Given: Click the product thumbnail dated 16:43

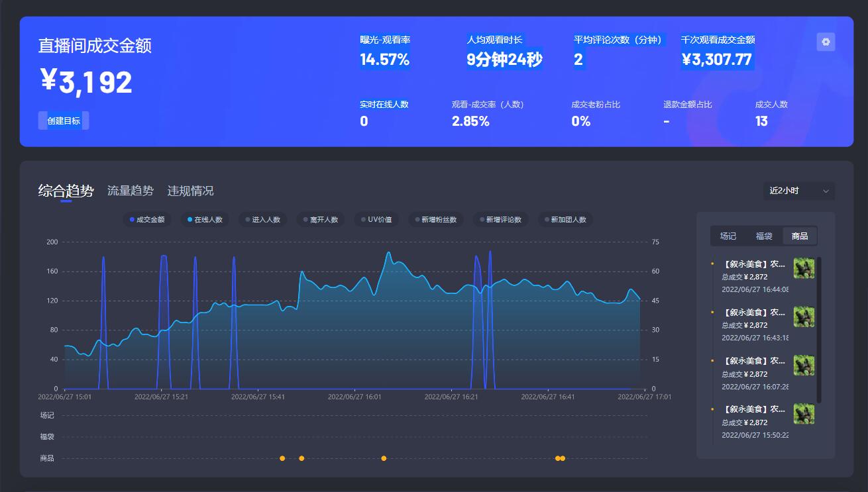Looking at the screenshot, I should click(x=804, y=317).
